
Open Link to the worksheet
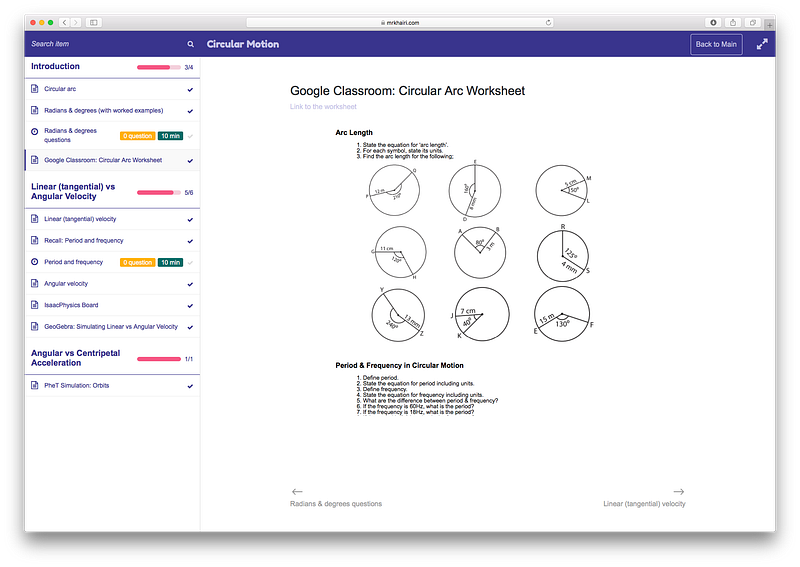tap(323, 107)
